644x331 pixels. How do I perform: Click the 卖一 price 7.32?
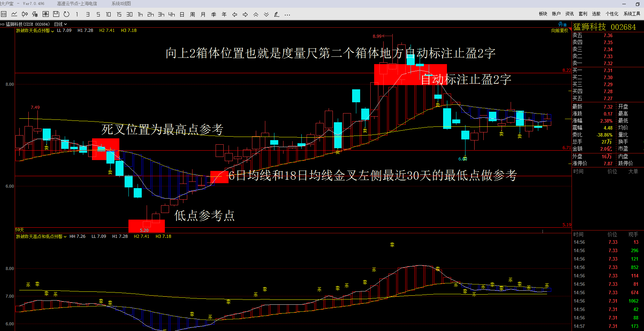(608, 63)
